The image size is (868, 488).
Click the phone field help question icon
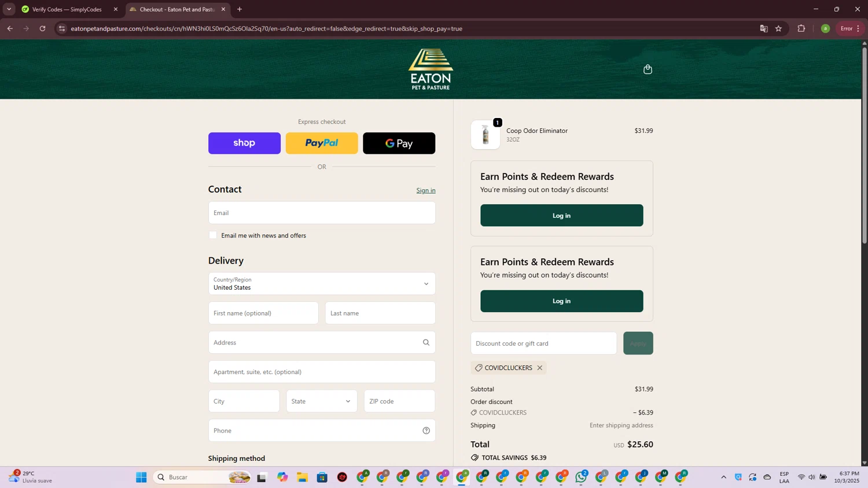point(426,430)
